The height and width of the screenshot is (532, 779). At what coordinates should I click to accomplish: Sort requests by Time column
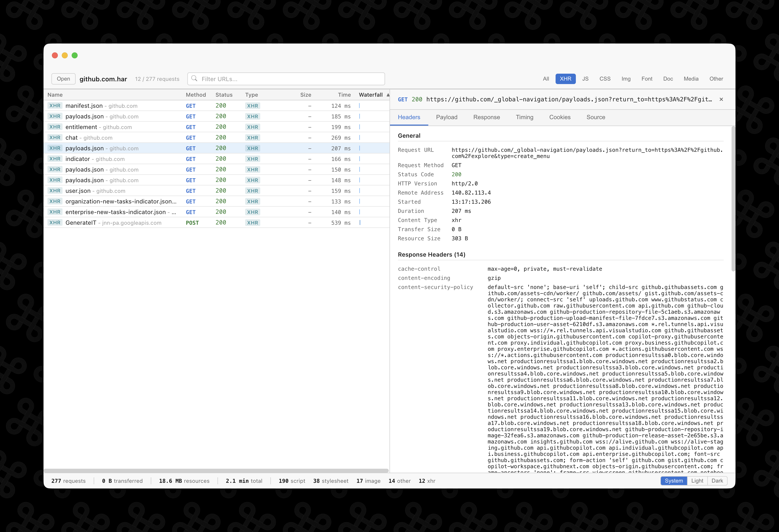coord(344,95)
